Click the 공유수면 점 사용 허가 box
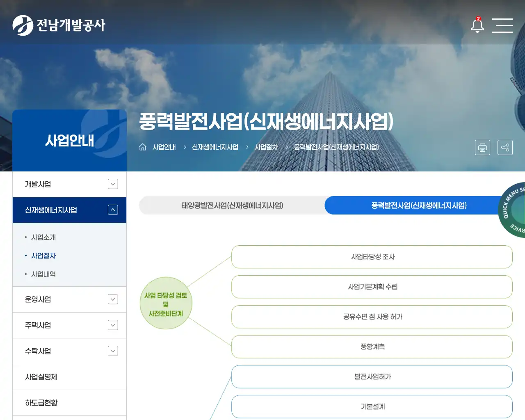The width and height of the screenshot is (525, 420). coord(372,317)
